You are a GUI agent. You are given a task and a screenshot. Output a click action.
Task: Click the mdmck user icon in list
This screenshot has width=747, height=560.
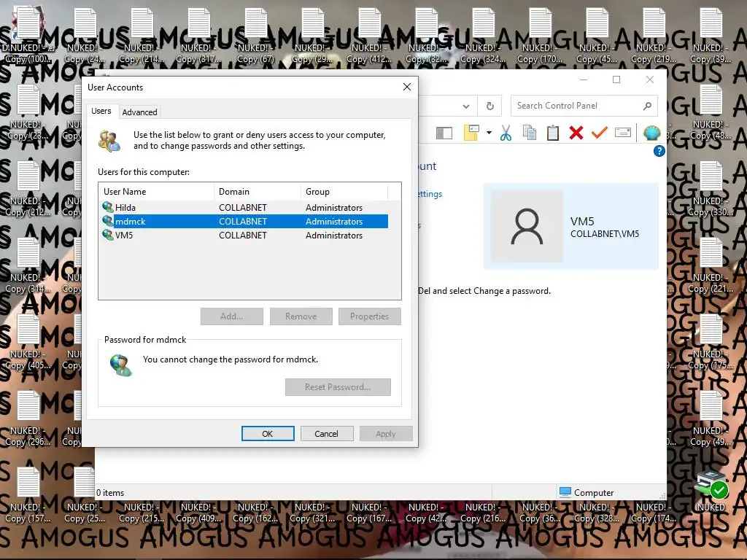tap(108, 221)
